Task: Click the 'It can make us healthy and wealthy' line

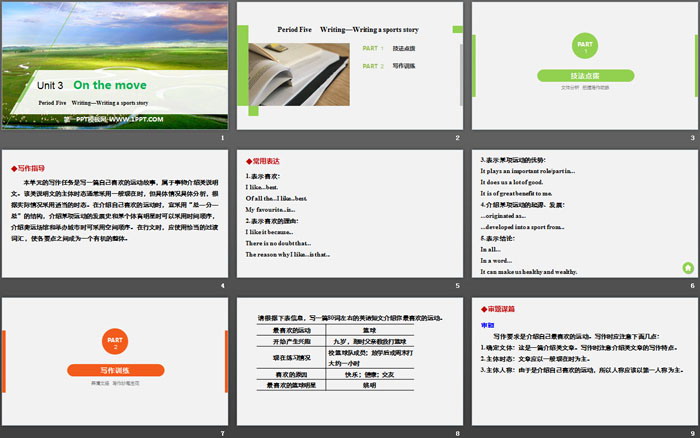Action: tap(529, 271)
